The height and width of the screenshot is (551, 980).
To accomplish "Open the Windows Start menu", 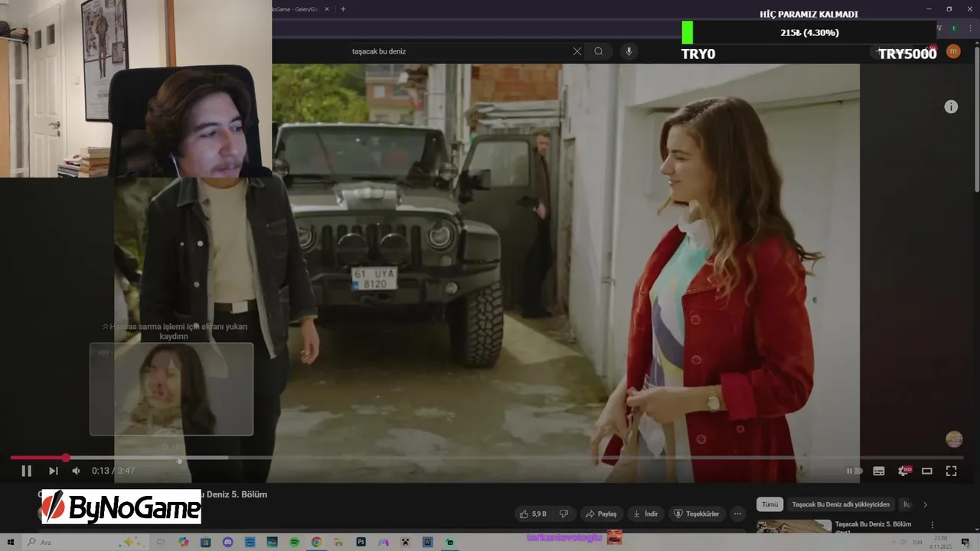I will pos(11,542).
